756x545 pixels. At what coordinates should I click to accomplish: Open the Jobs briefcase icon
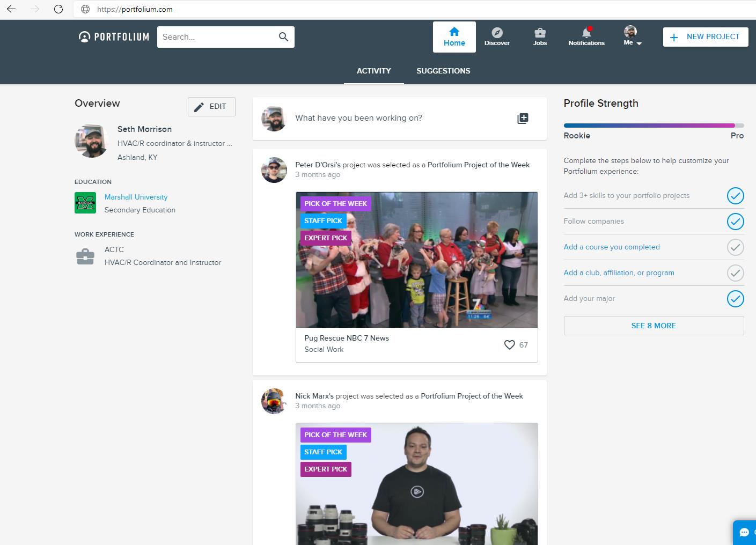(540, 33)
